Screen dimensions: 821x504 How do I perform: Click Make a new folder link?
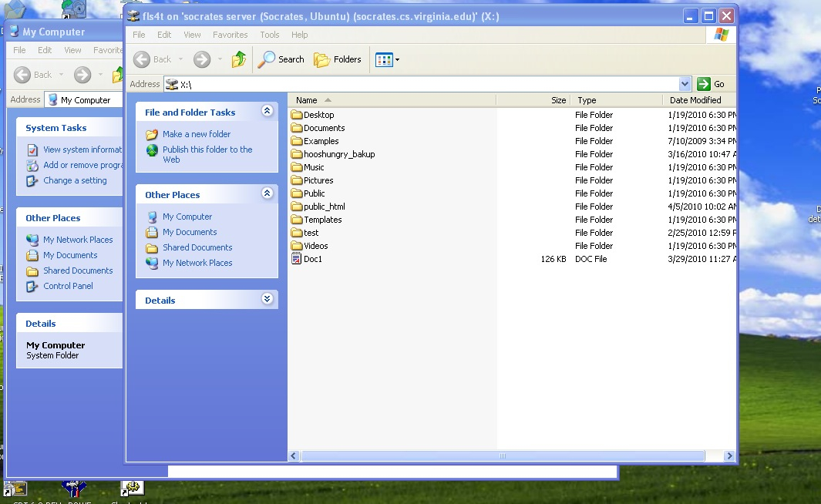coord(196,134)
